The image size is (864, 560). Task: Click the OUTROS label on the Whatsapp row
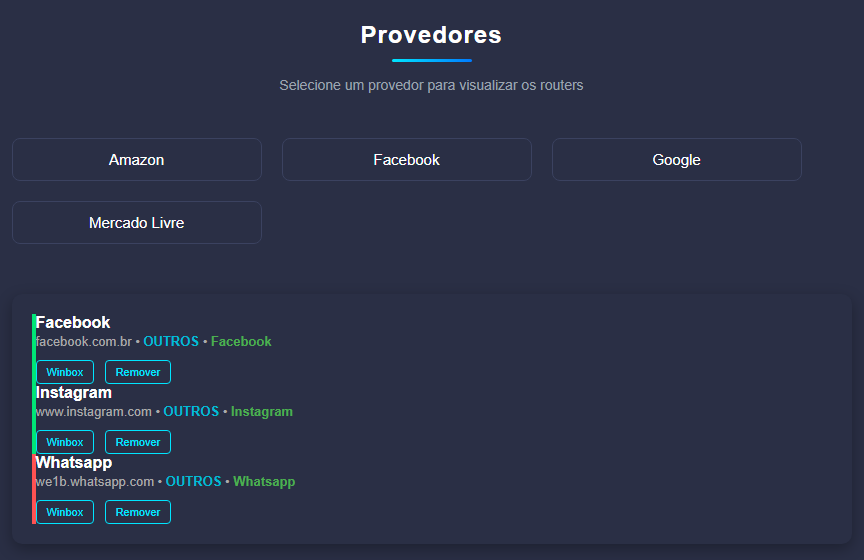point(193,481)
